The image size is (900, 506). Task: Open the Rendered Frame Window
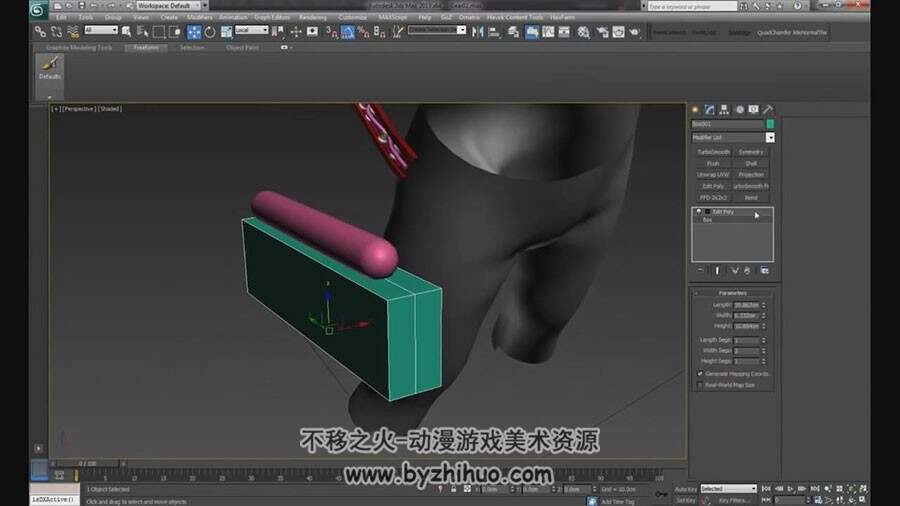point(618,32)
